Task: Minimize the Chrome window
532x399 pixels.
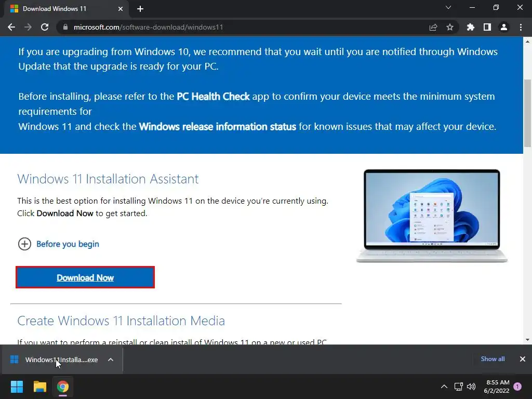Action: 472,7
